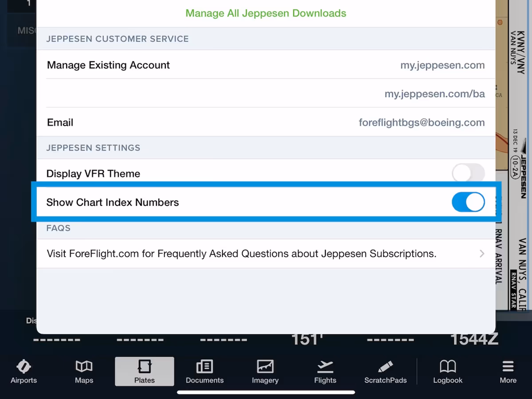Expand the Jeppesen Subscriptions FAQ chevron
The height and width of the screenshot is (399, 532).
click(482, 254)
